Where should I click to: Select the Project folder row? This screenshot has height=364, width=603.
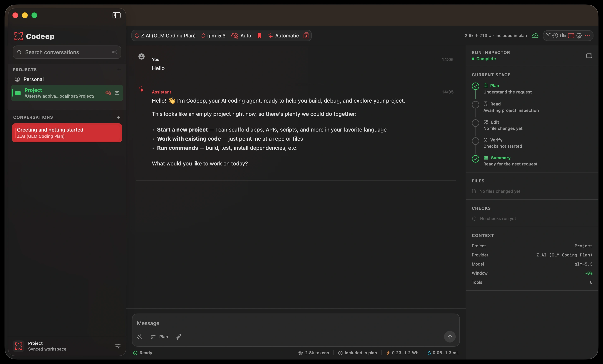(67, 93)
